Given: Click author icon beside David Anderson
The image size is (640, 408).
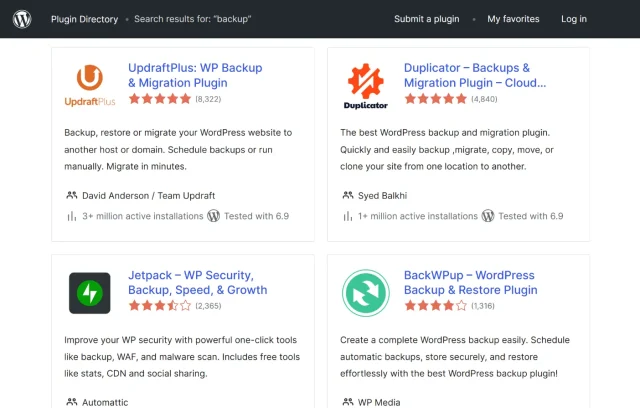Looking at the screenshot, I should pyautogui.click(x=72, y=195).
